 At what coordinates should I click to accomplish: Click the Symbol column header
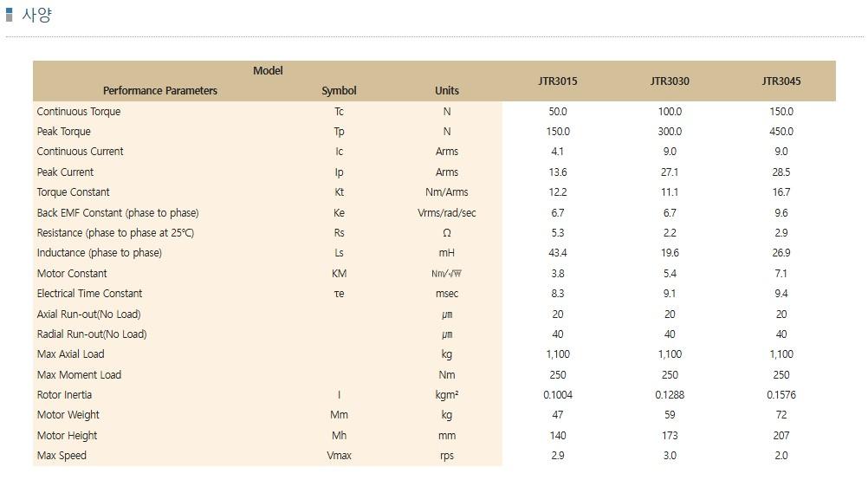pyautogui.click(x=339, y=91)
